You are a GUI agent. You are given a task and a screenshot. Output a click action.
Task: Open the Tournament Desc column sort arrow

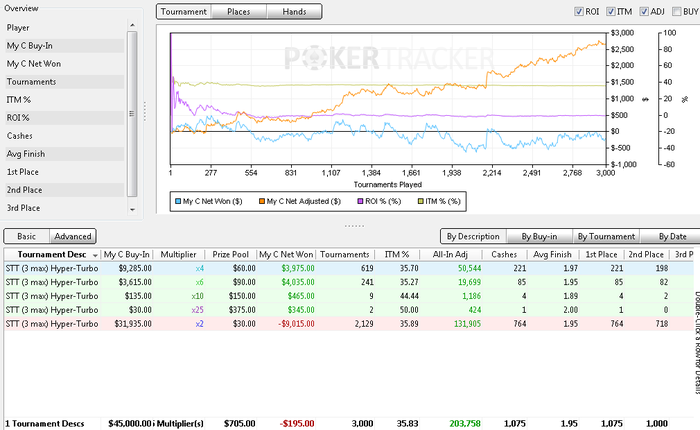95,255
